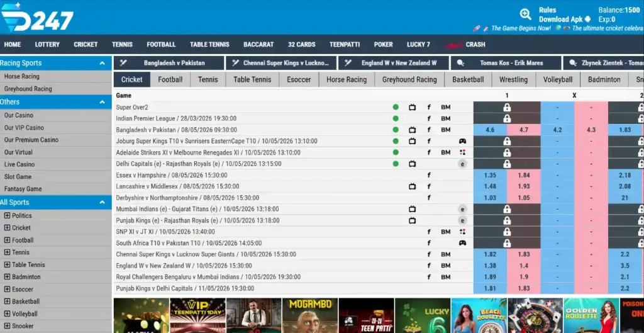Click the fancy 'f' icon in Indian Premier League row
This screenshot has width=644, height=333.
[429, 118]
